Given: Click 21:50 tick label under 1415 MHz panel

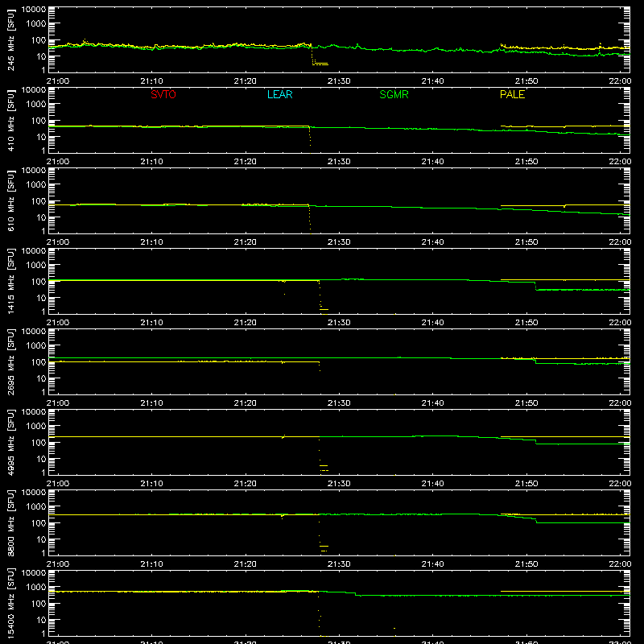Looking at the screenshot, I should [x=526, y=323].
